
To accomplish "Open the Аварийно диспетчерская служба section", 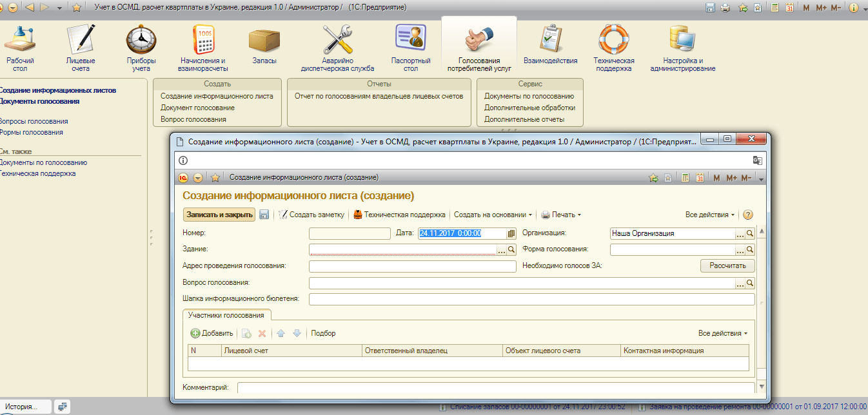I will [x=338, y=48].
